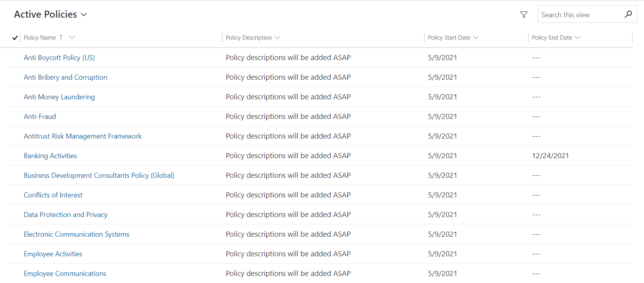Open the Anti Boycott Policy (US) record
The height and width of the screenshot is (283, 644).
tap(59, 58)
